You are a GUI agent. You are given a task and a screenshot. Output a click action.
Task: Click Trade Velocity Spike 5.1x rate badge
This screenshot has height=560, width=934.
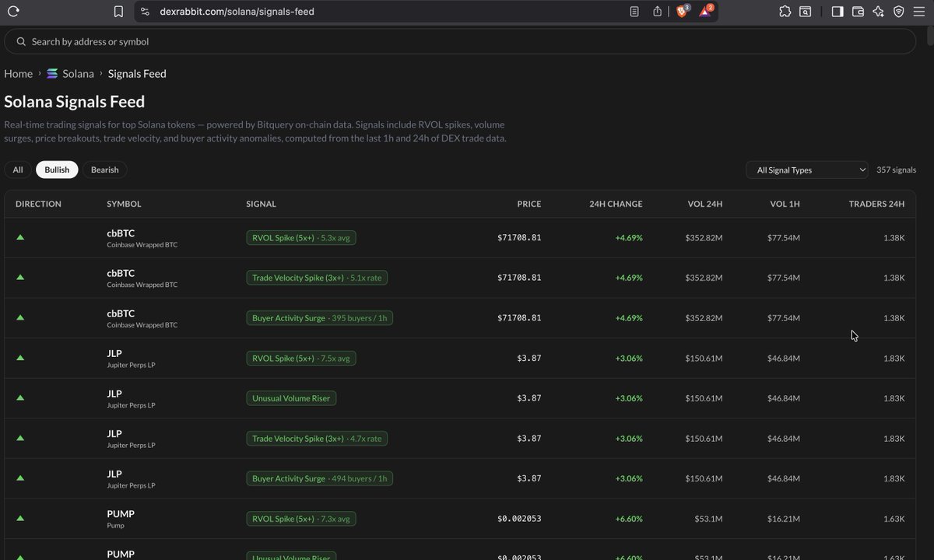317,278
